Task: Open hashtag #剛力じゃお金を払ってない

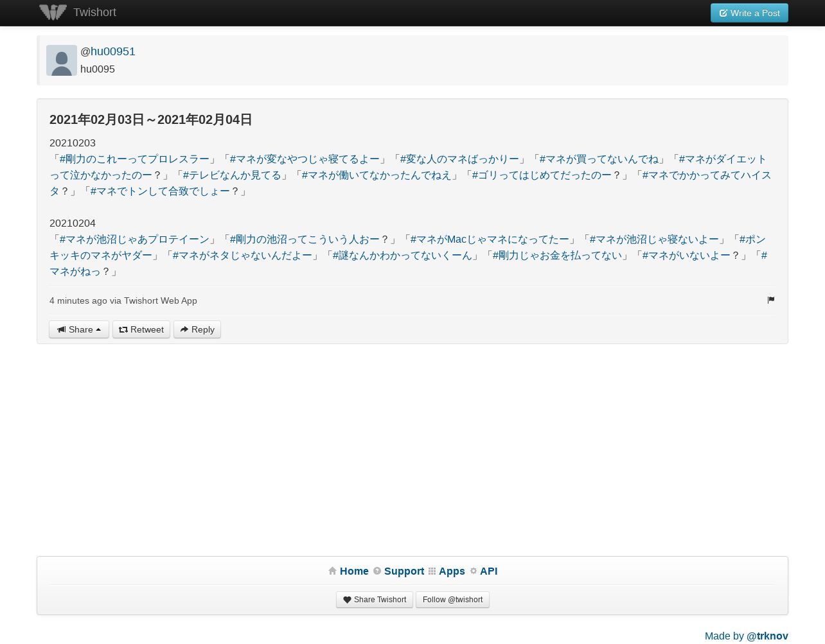Action: pos(557,256)
